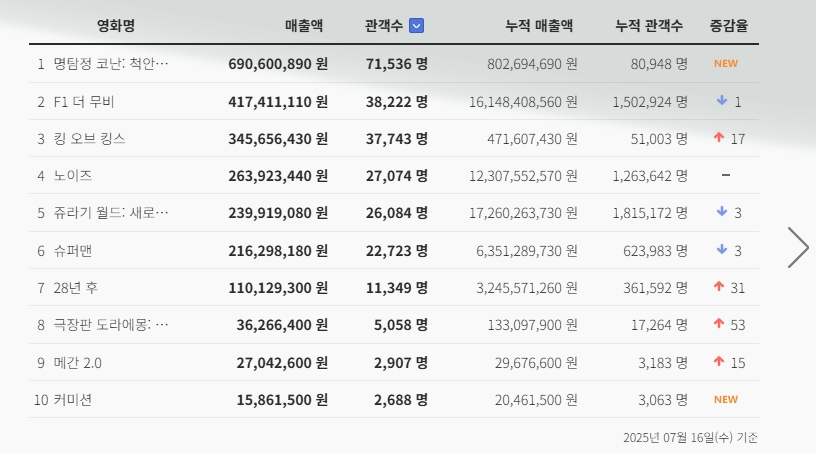Screen dimensions: 816x453
Task: Open the 노이즈 movie entry
Action: pos(71,176)
